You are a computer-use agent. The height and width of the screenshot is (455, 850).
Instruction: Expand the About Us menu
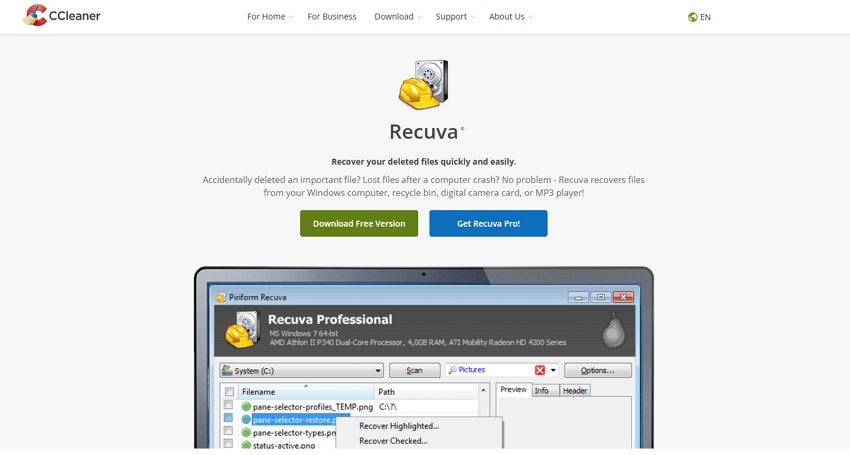511,17
